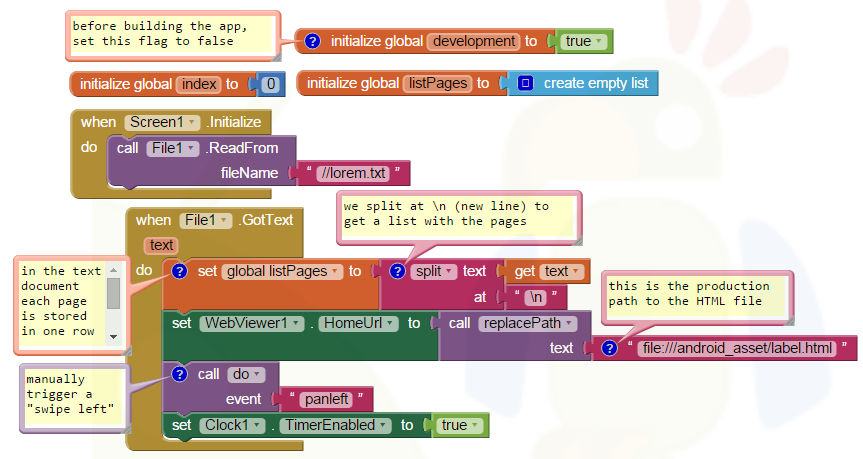Click the //lorem.txt file name text field

point(350,174)
